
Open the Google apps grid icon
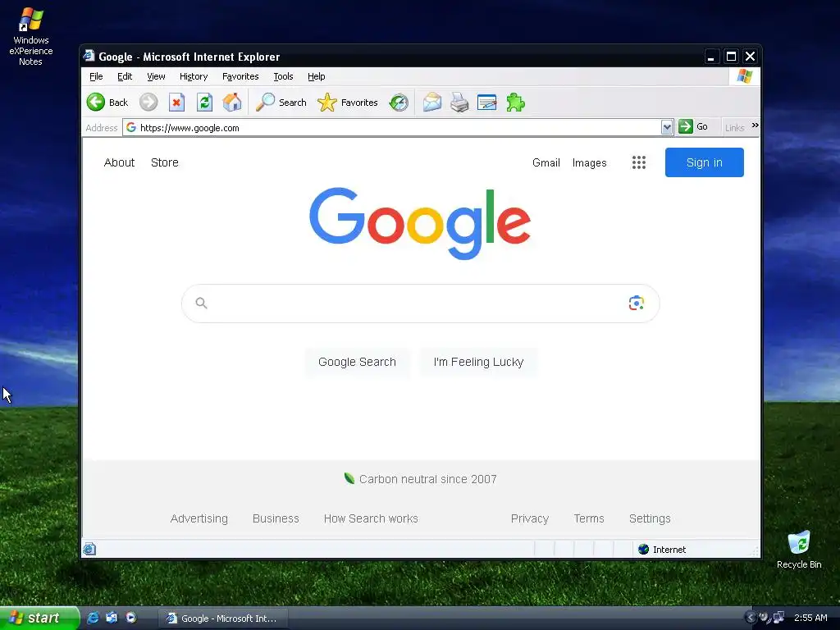[x=638, y=162]
